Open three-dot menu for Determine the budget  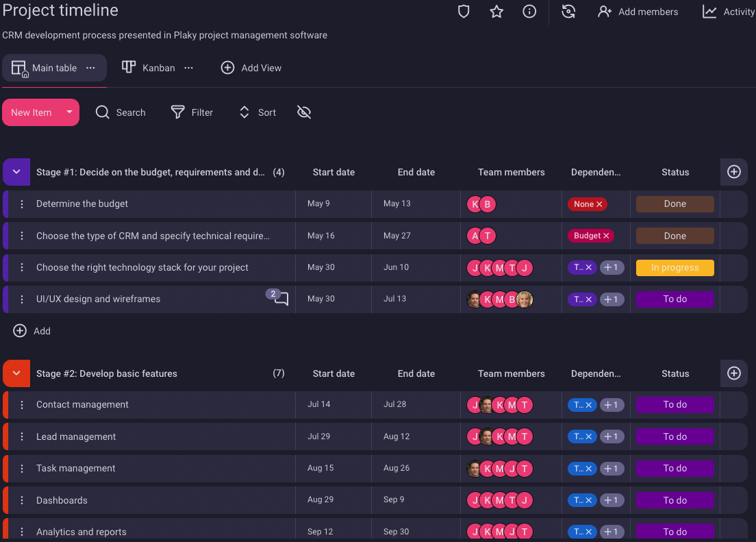coord(22,204)
